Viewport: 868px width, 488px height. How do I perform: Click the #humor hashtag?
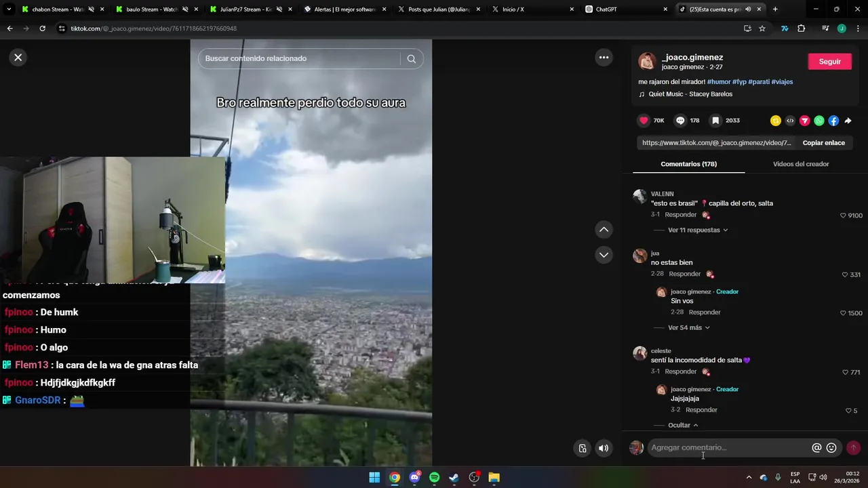click(x=719, y=82)
